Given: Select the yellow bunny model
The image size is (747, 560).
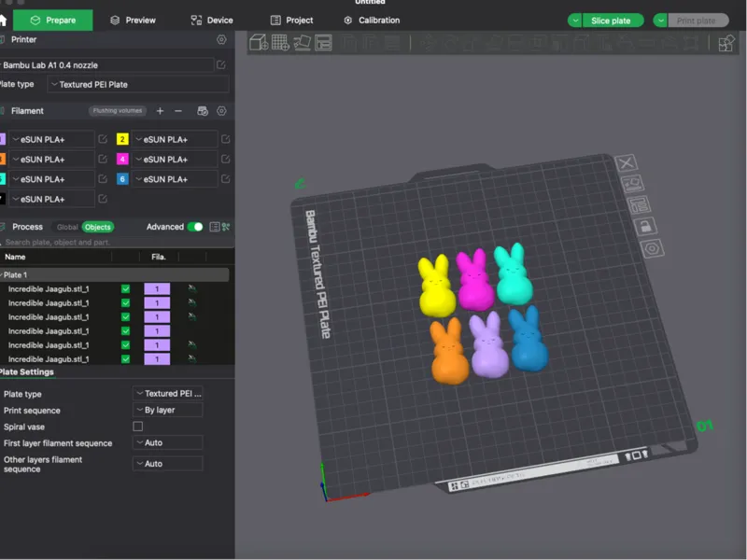Looking at the screenshot, I should tap(436, 287).
